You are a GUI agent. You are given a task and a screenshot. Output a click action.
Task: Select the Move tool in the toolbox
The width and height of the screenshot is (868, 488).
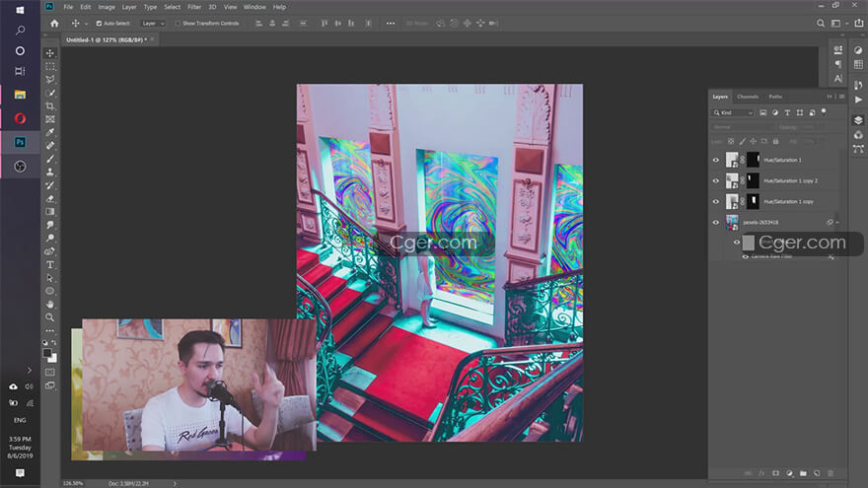pos(50,53)
